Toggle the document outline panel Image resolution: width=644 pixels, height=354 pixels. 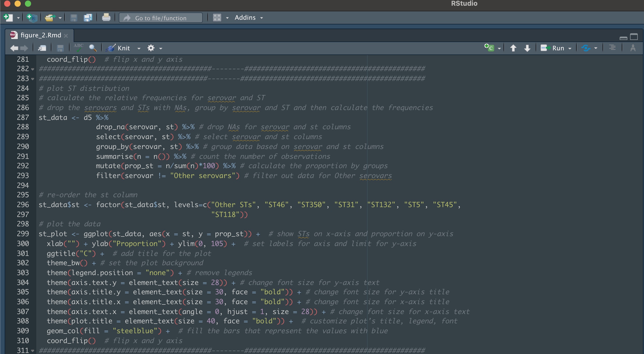(612, 48)
